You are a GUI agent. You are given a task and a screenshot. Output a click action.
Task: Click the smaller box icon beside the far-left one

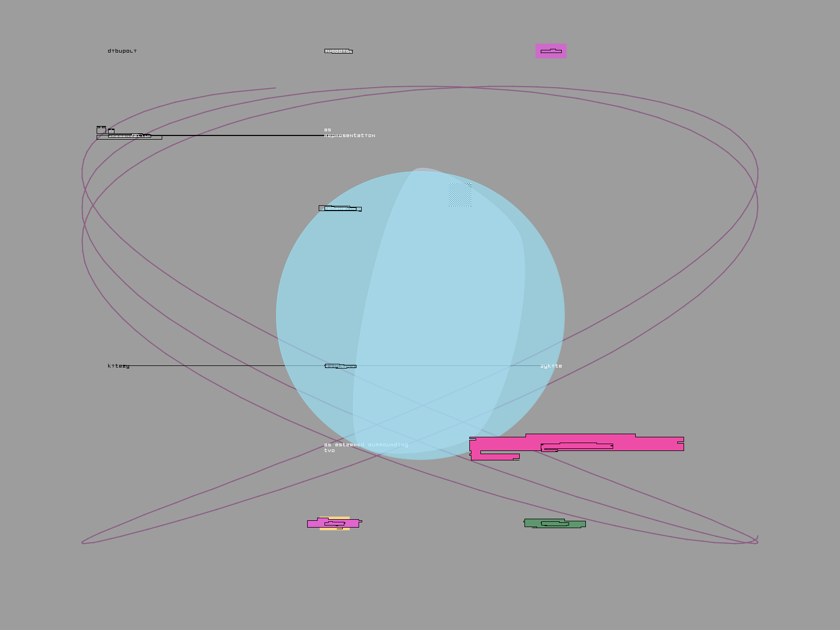point(111,131)
